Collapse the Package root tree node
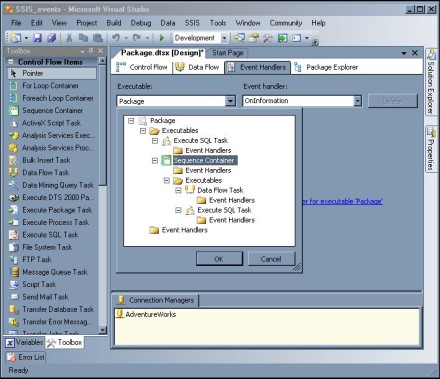This screenshot has width=440, height=379. 131,121
